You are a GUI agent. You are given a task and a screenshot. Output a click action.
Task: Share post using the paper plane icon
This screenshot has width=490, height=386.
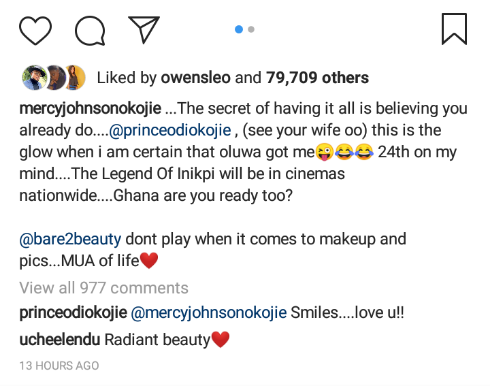tap(144, 29)
